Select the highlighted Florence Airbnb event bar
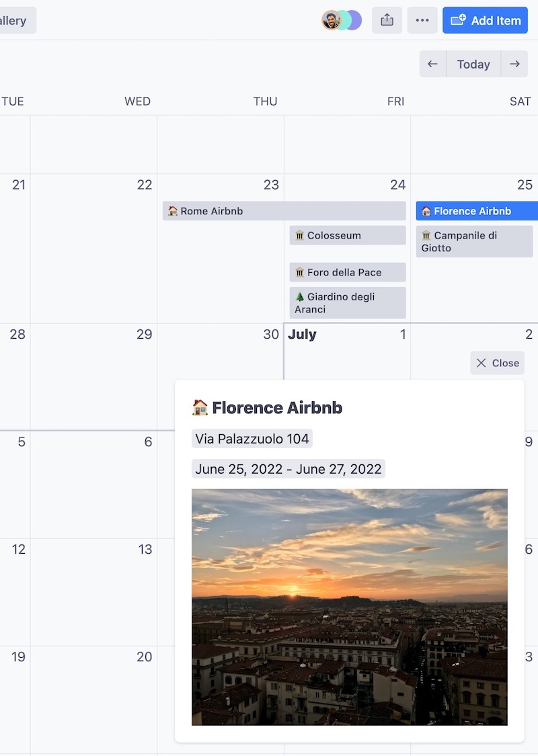Screen dimensions: 538x756 pyautogui.click(x=477, y=211)
